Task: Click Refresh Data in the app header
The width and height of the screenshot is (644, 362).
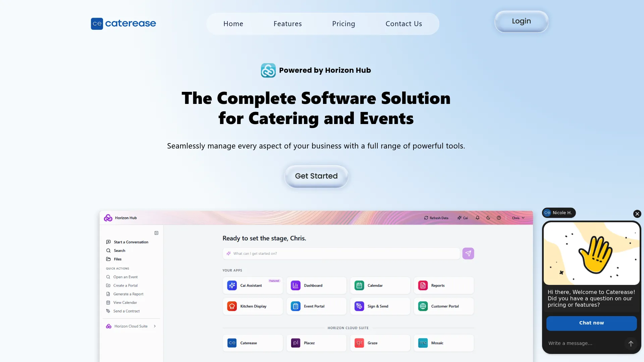Action: click(x=436, y=218)
